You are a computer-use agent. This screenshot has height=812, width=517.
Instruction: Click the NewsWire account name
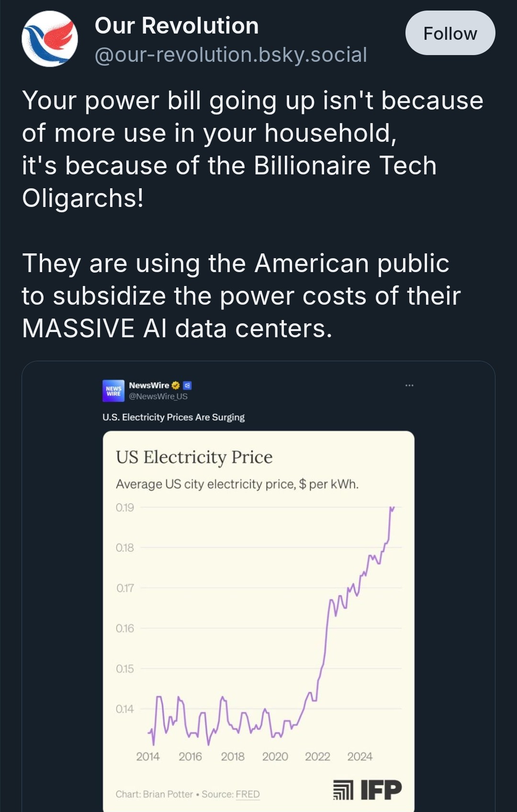click(149, 385)
